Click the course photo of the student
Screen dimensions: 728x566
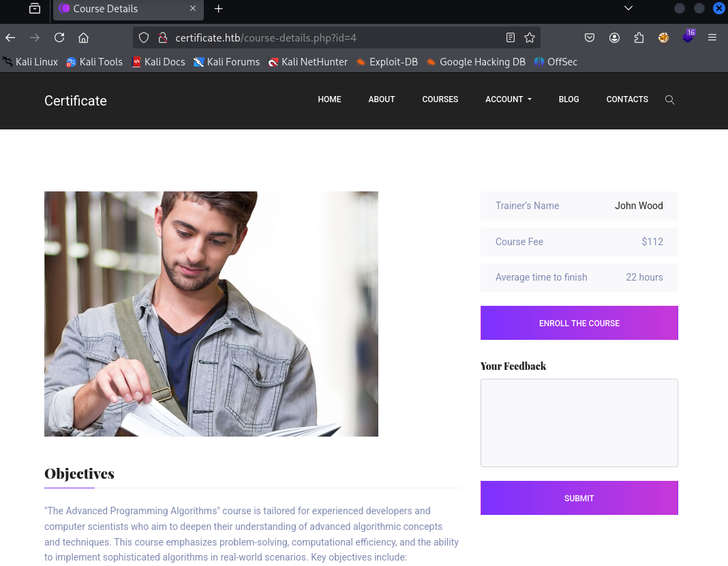pyautogui.click(x=211, y=313)
